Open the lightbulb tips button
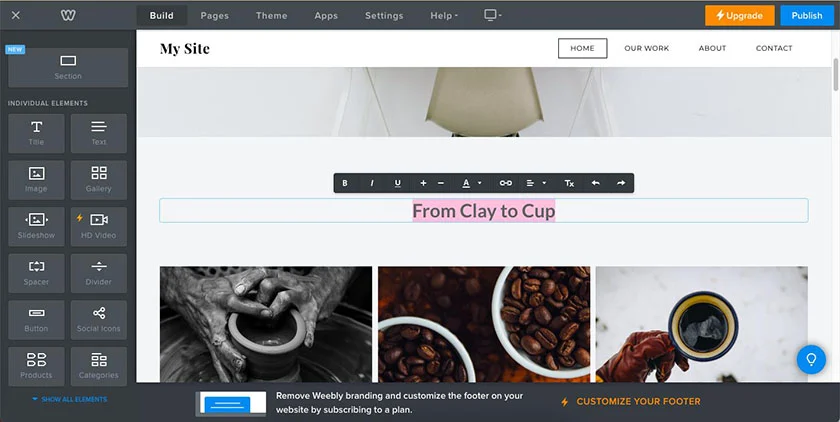Image resolution: width=840 pixels, height=422 pixels. pos(811,359)
